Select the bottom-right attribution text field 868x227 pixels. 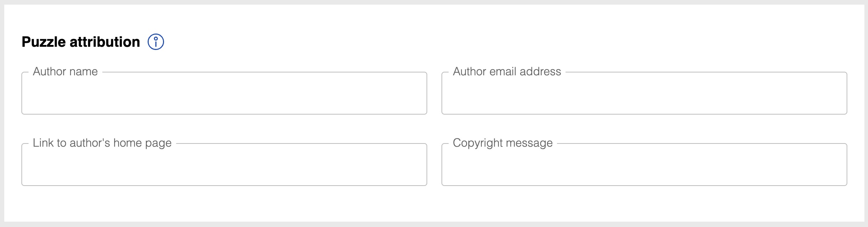pyautogui.click(x=644, y=165)
